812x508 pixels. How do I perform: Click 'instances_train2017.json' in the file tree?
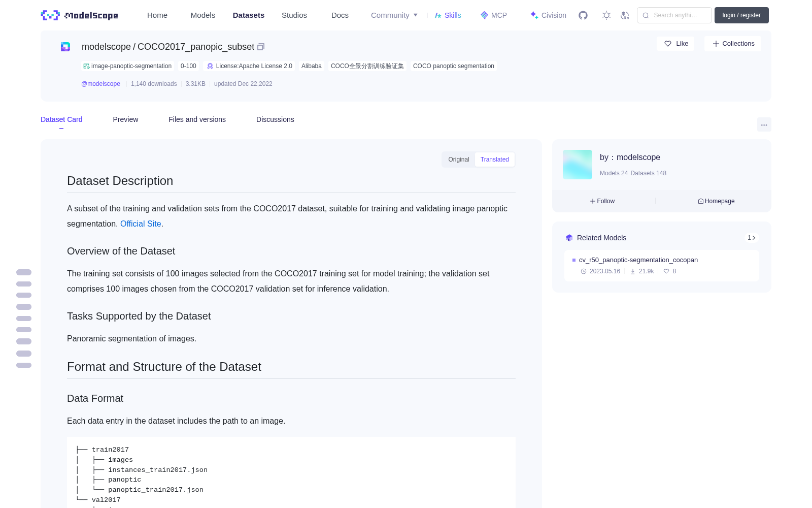click(158, 470)
